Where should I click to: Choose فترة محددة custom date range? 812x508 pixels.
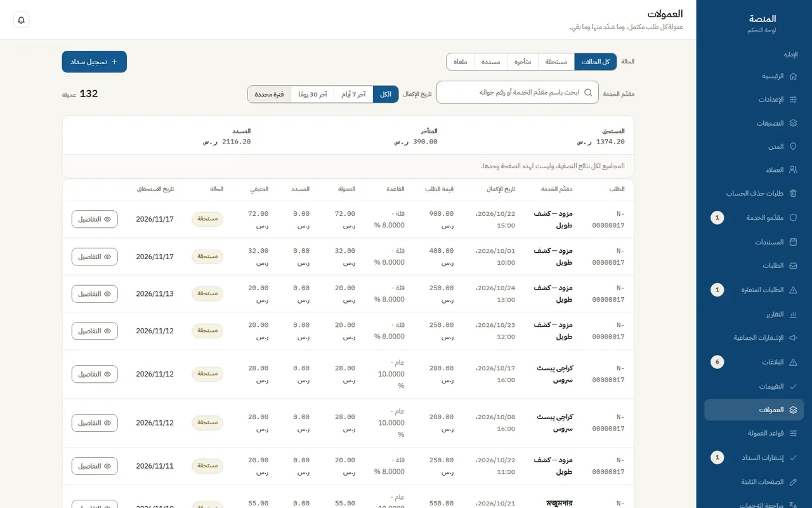[x=270, y=94]
